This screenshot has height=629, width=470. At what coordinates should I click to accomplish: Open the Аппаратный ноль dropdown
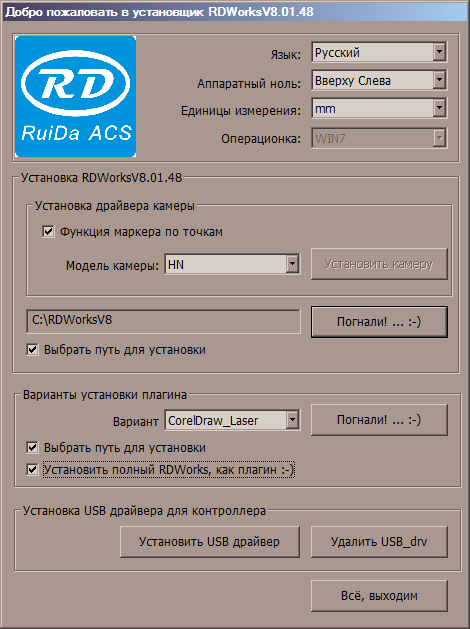coord(379,80)
